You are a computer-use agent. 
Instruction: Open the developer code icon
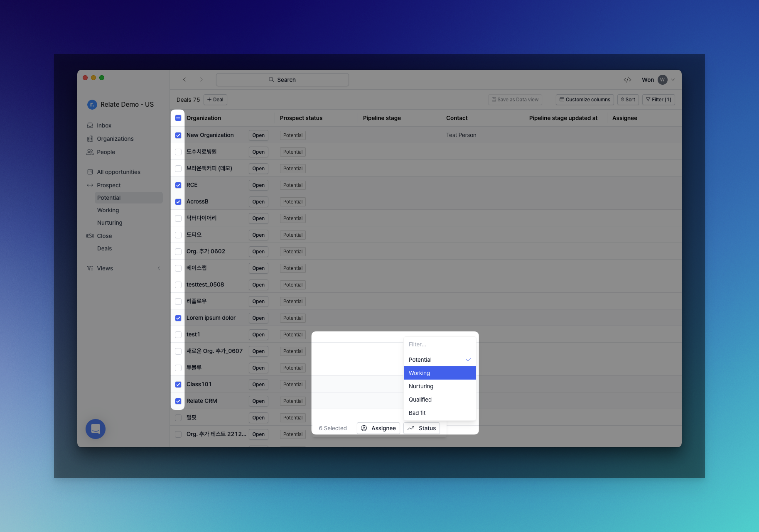pyautogui.click(x=627, y=80)
